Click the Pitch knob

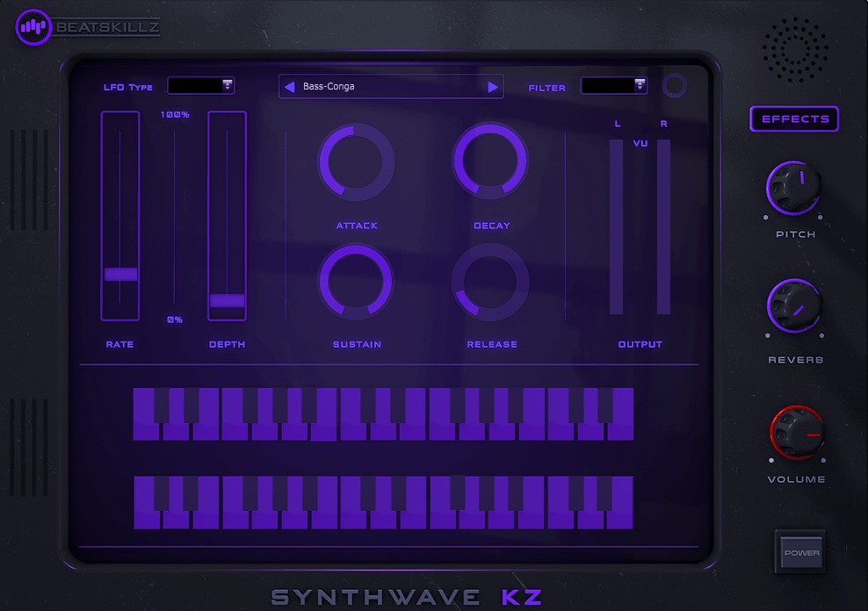click(x=794, y=187)
